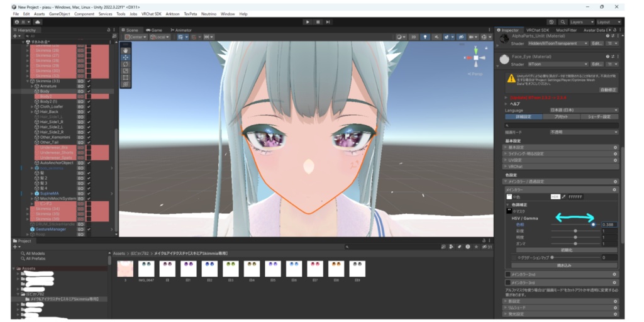
Task: Open Undo History
Action: [552, 22]
